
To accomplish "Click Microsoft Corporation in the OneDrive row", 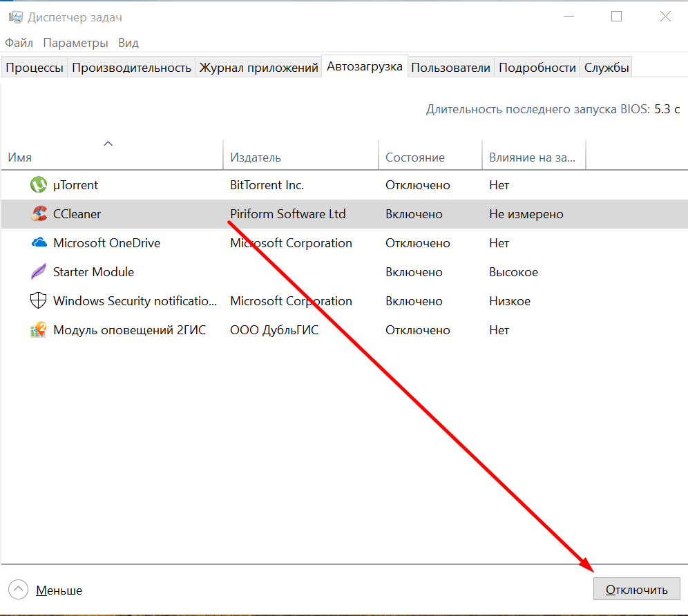I will pyautogui.click(x=291, y=242).
